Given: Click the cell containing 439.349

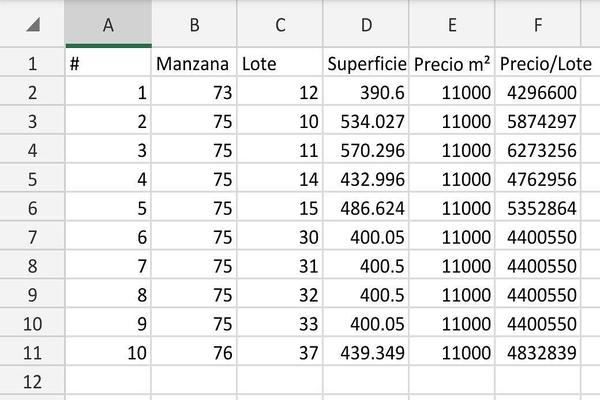Looking at the screenshot, I should coord(366,353).
